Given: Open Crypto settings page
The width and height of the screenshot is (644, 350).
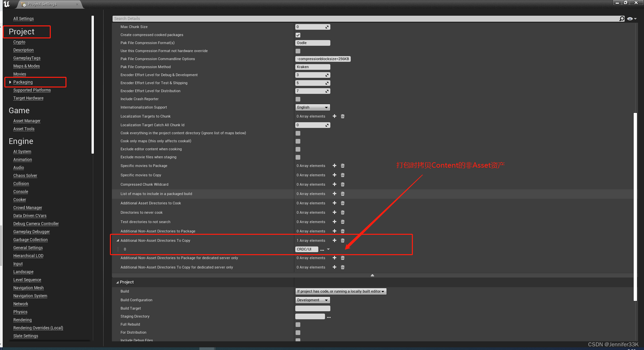Looking at the screenshot, I should click(x=19, y=42).
